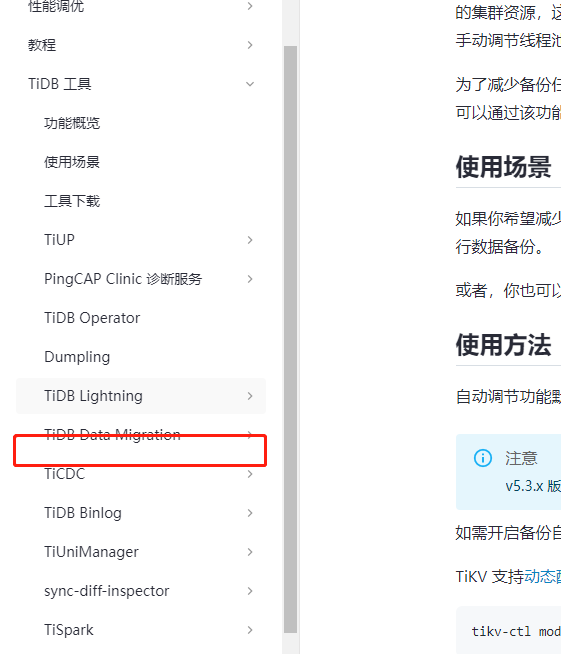The image size is (561, 654).
Task: Expand the TiUniManager chevron
Action: pyautogui.click(x=250, y=552)
